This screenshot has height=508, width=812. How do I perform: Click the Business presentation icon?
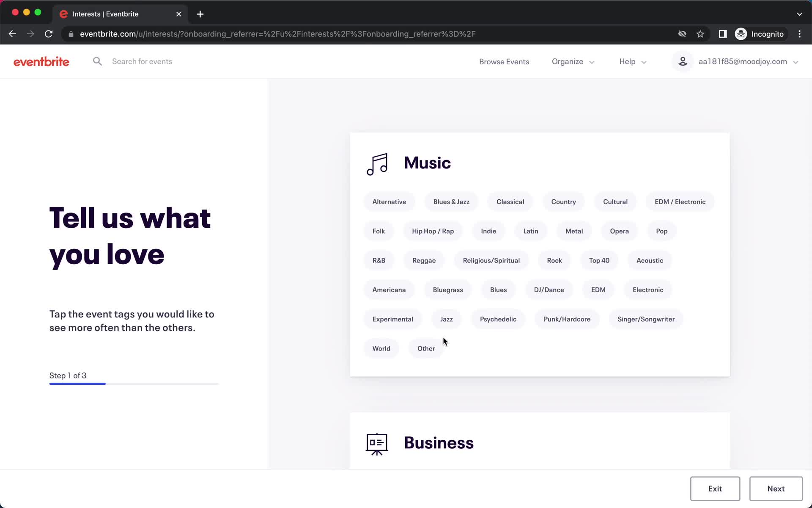point(376,442)
